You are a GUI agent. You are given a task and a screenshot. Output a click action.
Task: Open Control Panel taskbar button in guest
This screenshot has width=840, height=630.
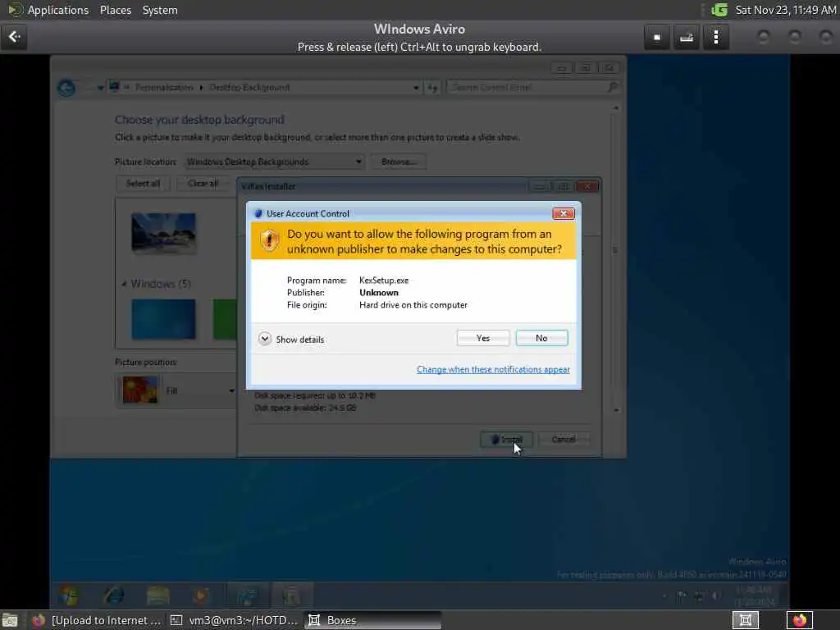[x=246, y=596]
